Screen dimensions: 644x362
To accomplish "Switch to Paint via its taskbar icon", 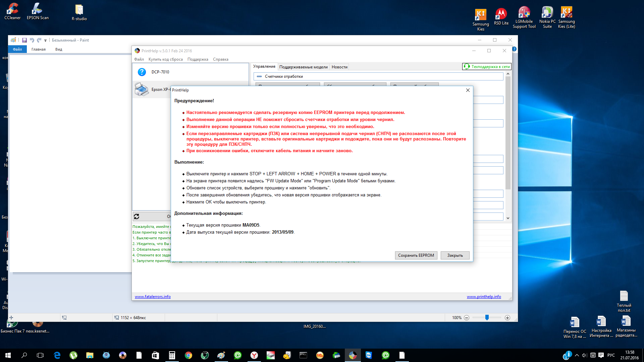I will [x=221, y=355].
